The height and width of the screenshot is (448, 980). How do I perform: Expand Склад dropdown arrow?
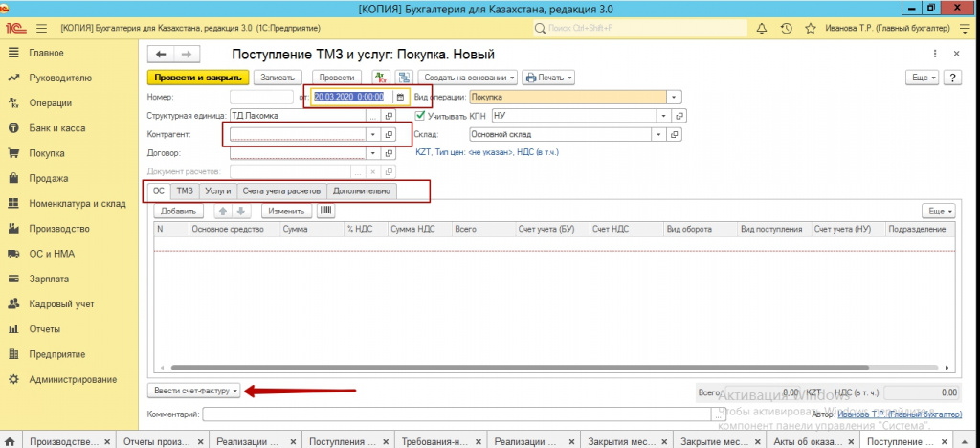[658, 134]
